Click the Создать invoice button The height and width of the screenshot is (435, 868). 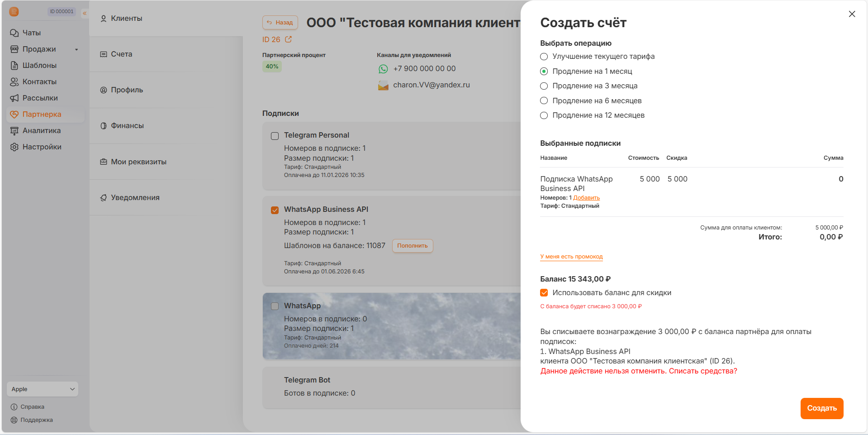tap(822, 408)
